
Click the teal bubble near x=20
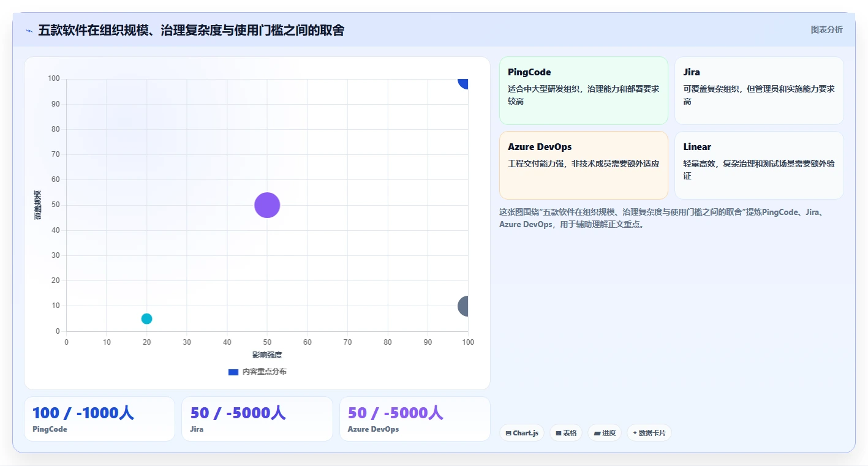[146, 318]
